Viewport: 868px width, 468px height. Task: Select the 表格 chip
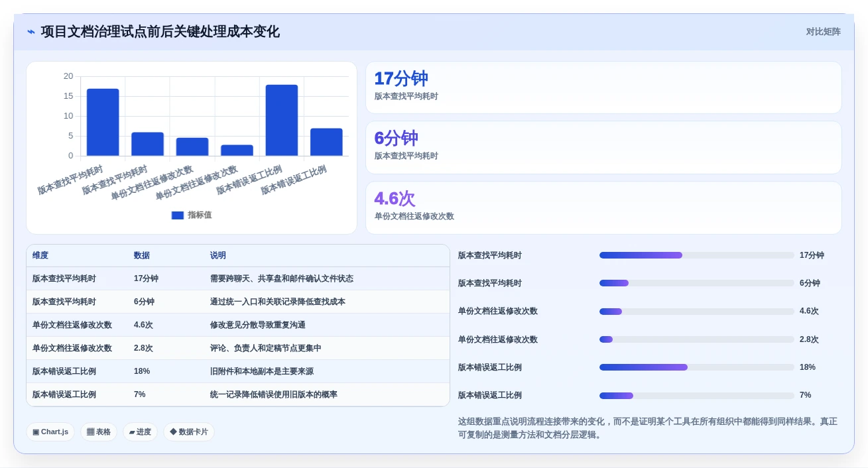tap(99, 432)
